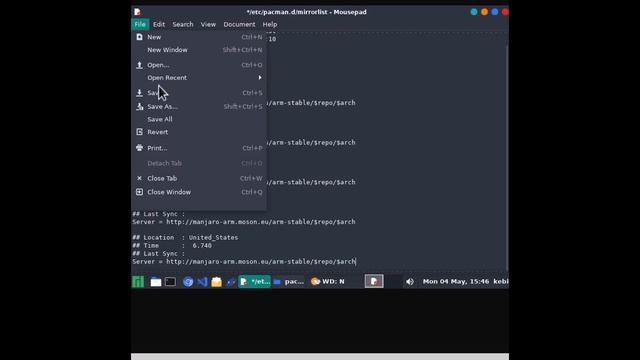
Task: Click the printer icon next to Print
Action: click(x=139, y=148)
